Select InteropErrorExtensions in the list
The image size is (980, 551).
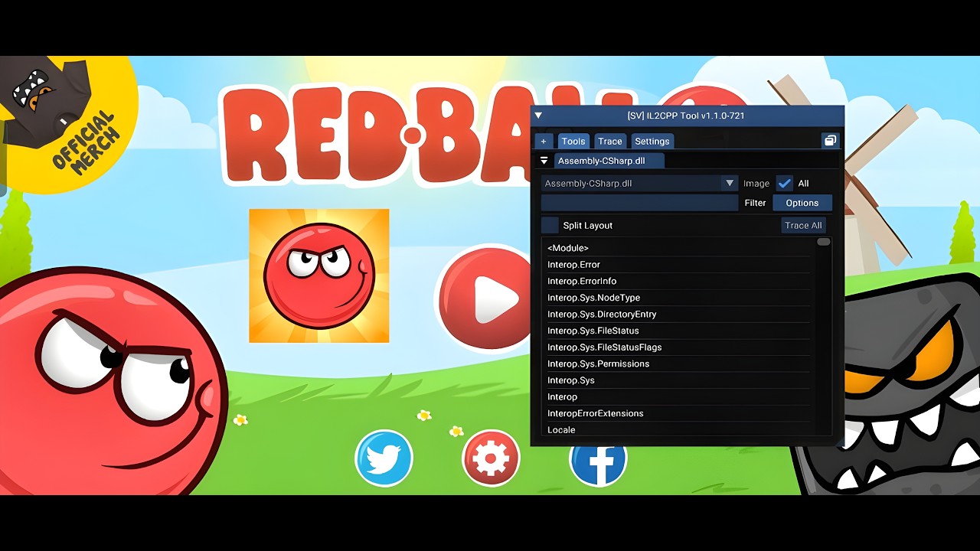(x=678, y=413)
